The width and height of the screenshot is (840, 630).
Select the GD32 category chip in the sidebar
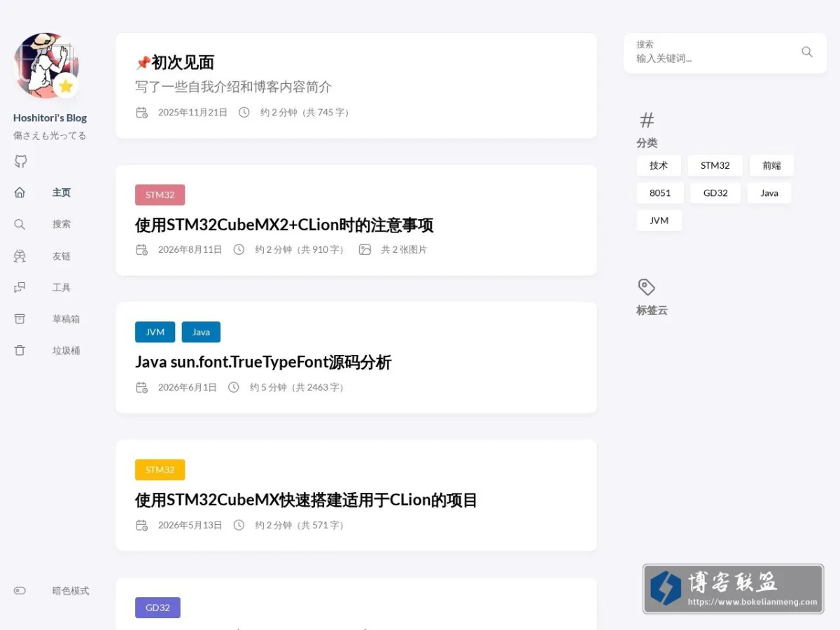tap(715, 193)
